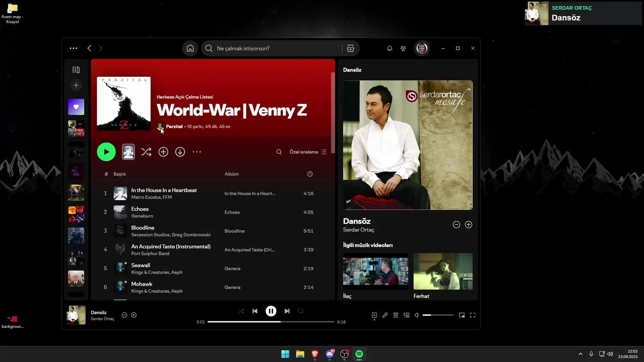The height and width of the screenshot is (362, 644).
Task: Adjust the volume slider
Action: pos(438,315)
